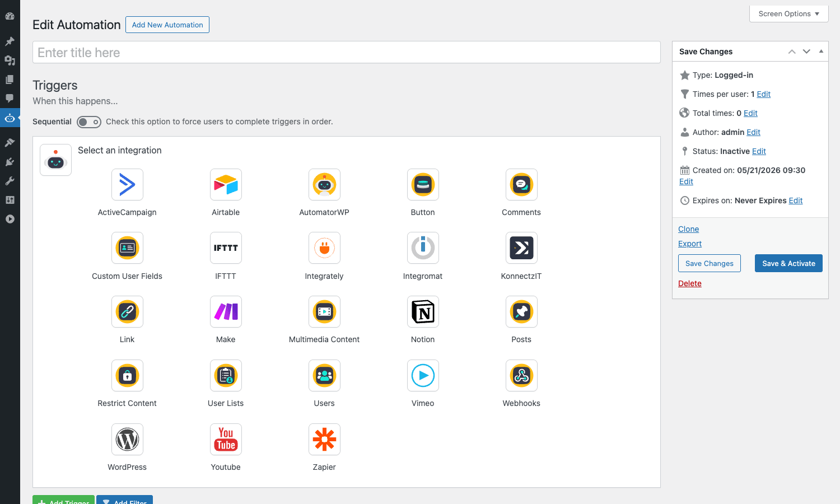Choose the Integromat integration icon

tap(423, 248)
